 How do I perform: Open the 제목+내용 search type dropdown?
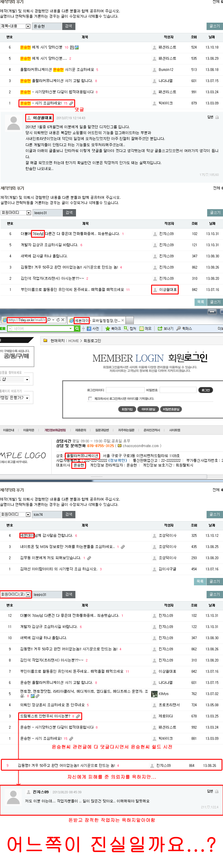(x=28, y=26)
